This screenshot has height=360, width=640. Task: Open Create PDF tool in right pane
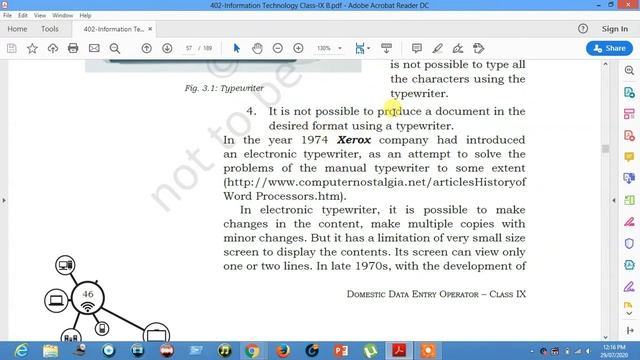tap(629, 136)
